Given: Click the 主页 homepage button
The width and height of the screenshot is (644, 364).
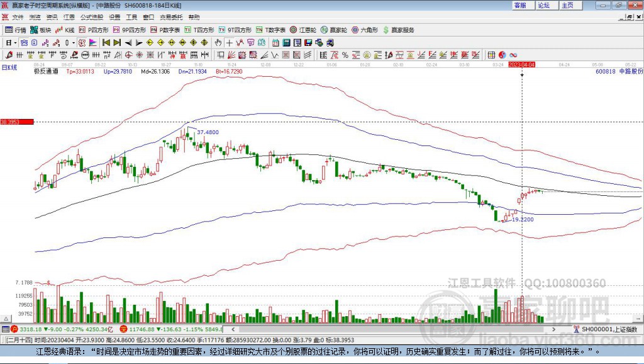Looking at the screenshot, I should 570,5.
